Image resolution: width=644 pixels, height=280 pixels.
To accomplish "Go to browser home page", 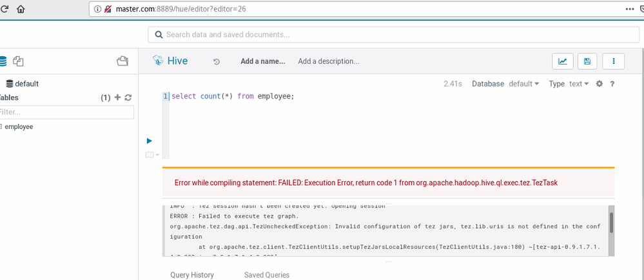I will click(21, 8).
